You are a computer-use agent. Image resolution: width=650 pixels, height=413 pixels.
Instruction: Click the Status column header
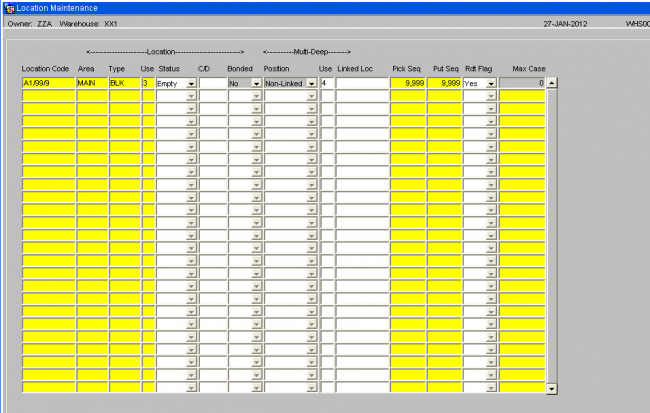coord(169,69)
